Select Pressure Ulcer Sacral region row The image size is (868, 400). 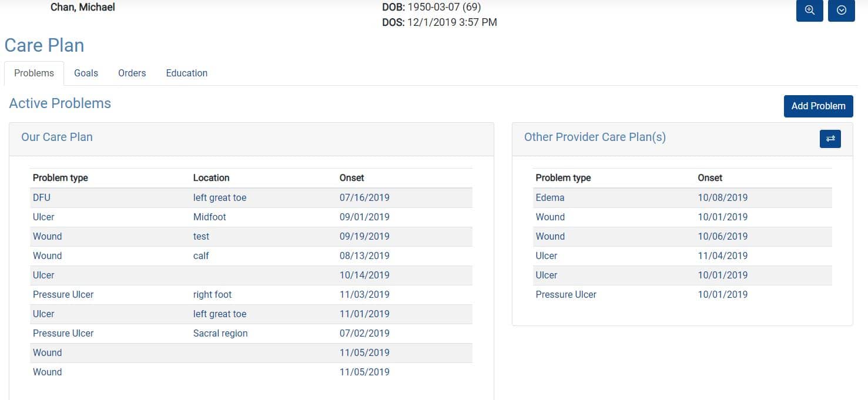(x=251, y=333)
